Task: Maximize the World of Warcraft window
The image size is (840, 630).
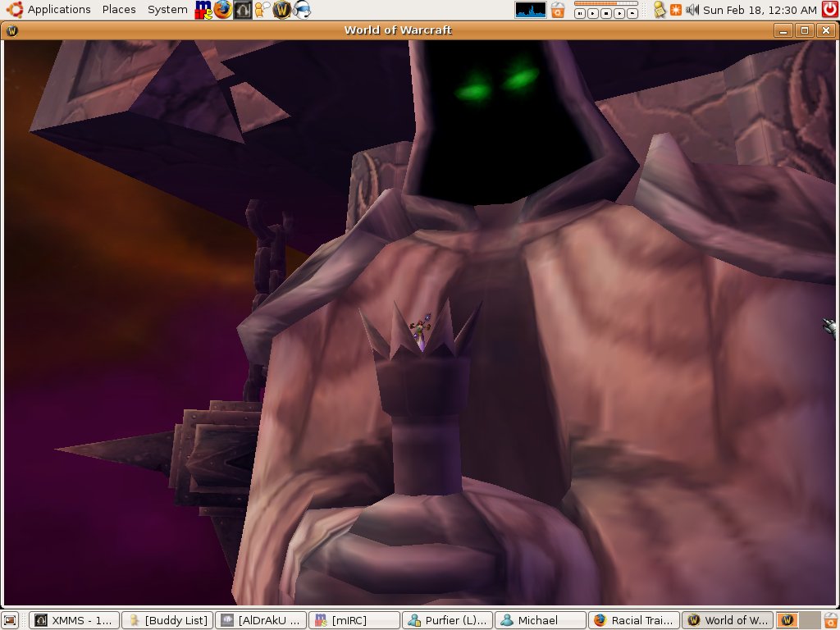Action: click(804, 30)
